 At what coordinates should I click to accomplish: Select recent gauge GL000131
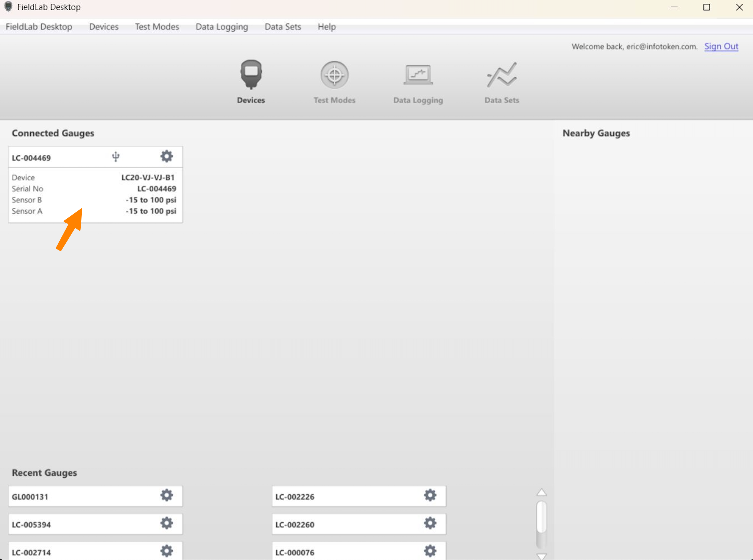[96, 496]
